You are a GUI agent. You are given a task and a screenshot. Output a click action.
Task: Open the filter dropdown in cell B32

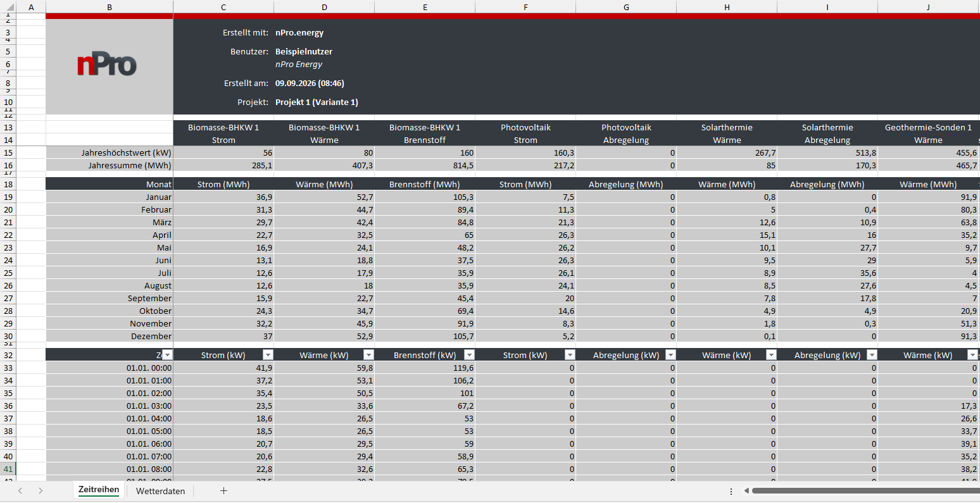[167, 355]
